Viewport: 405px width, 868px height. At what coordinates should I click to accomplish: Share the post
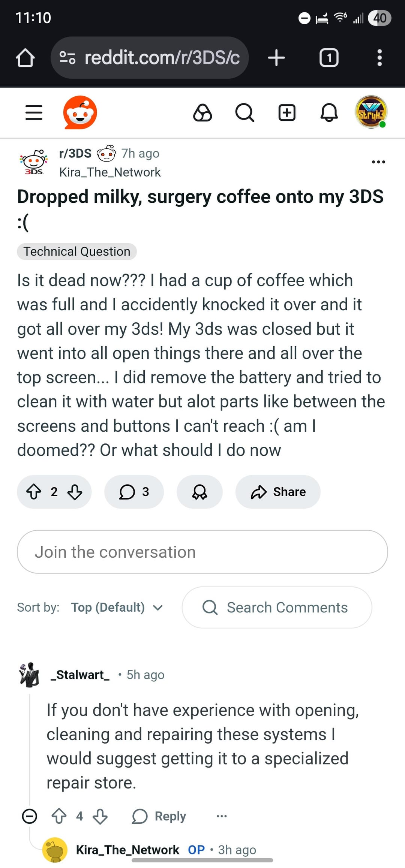pyautogui.click(x=278, y=492)
